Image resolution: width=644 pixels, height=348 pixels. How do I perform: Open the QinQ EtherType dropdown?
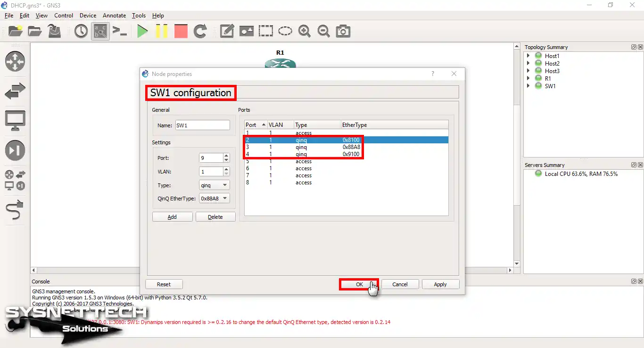(214, 199)
